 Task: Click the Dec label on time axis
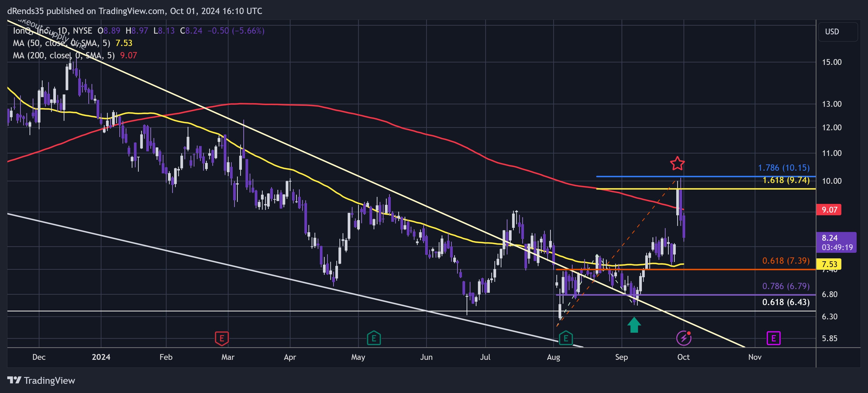tap(39, 357)
